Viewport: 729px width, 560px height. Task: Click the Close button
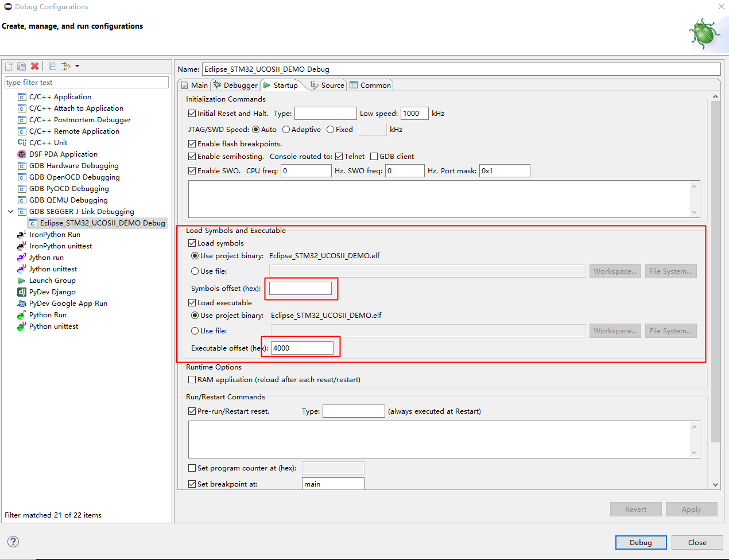pos(697,542)
